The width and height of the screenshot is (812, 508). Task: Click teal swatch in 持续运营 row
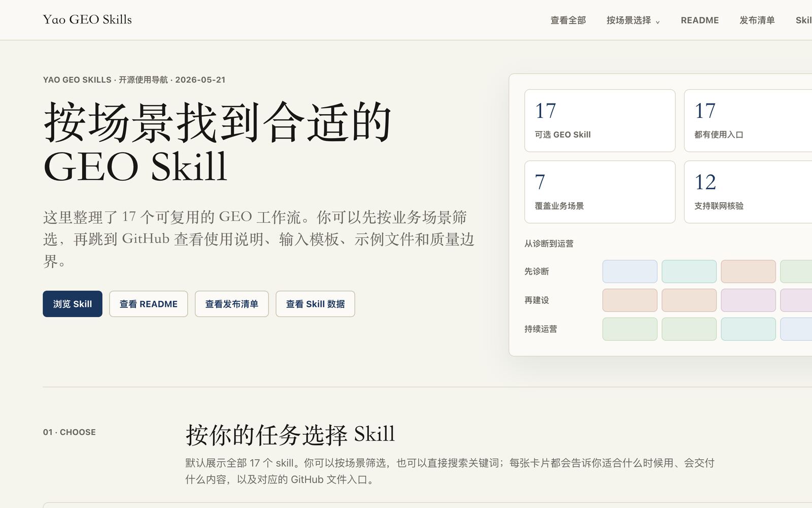(748, 329)
